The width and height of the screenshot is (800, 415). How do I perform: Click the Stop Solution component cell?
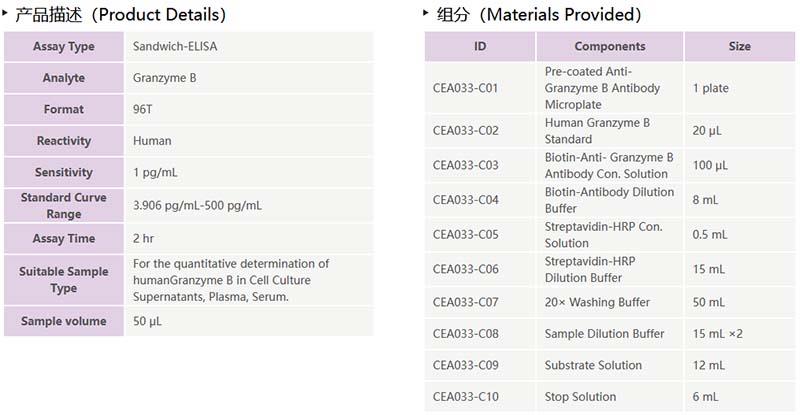580,396
